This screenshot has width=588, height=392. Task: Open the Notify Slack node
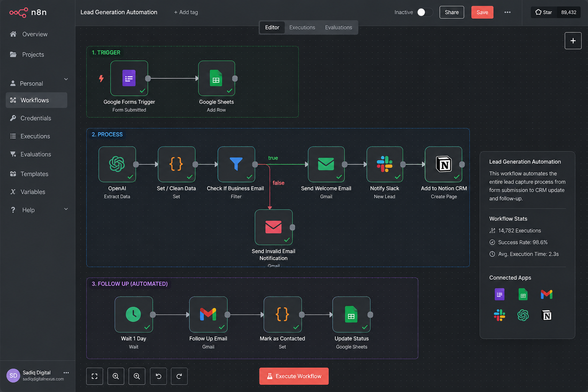[385, 164]
